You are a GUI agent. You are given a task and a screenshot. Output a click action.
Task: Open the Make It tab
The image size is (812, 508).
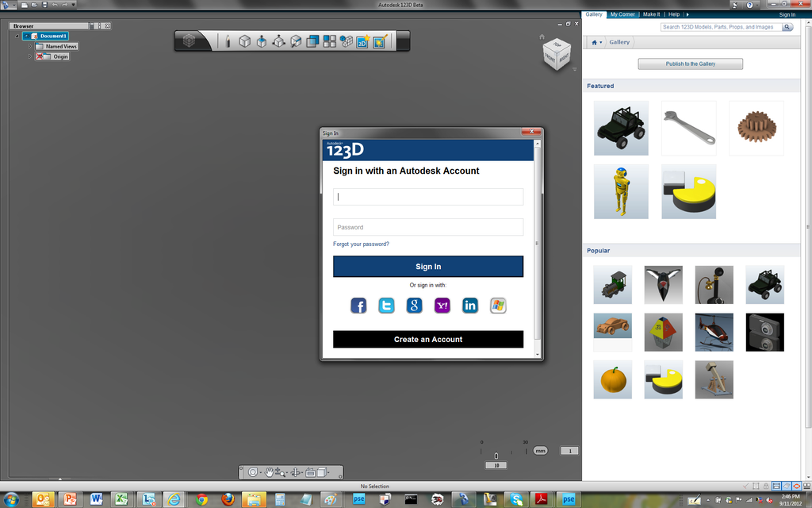click(652, 14)
